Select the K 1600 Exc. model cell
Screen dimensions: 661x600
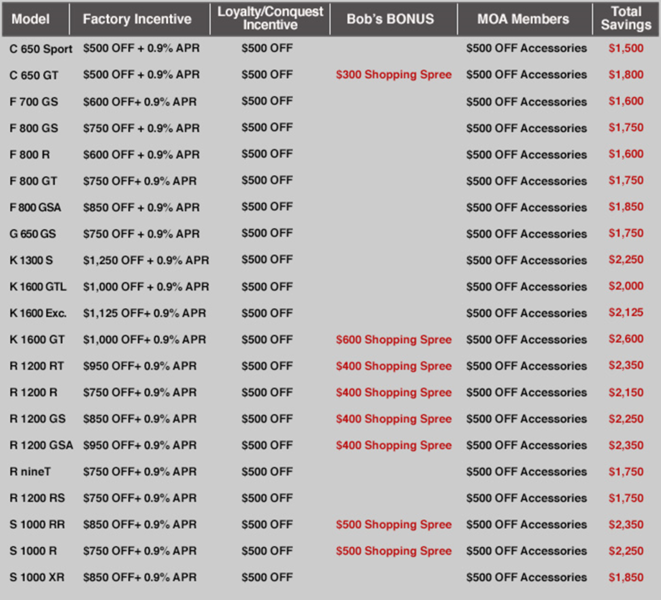38,313
